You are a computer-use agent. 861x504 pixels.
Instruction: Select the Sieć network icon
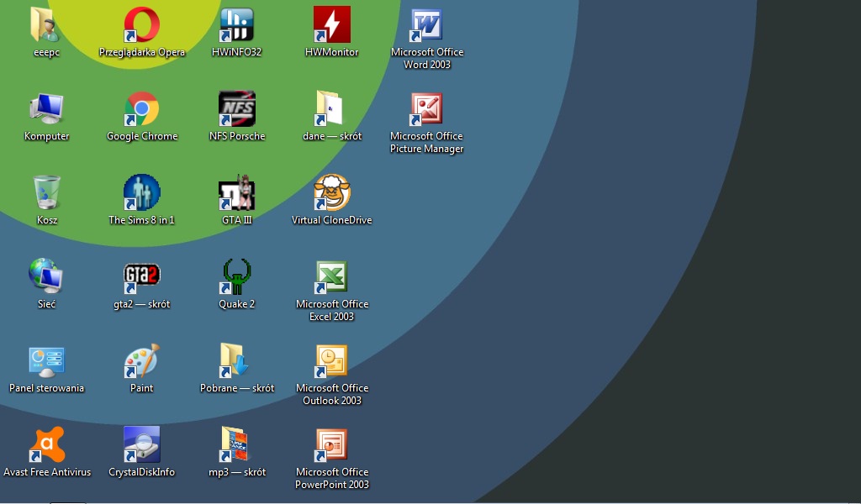[x=46, y=276]
